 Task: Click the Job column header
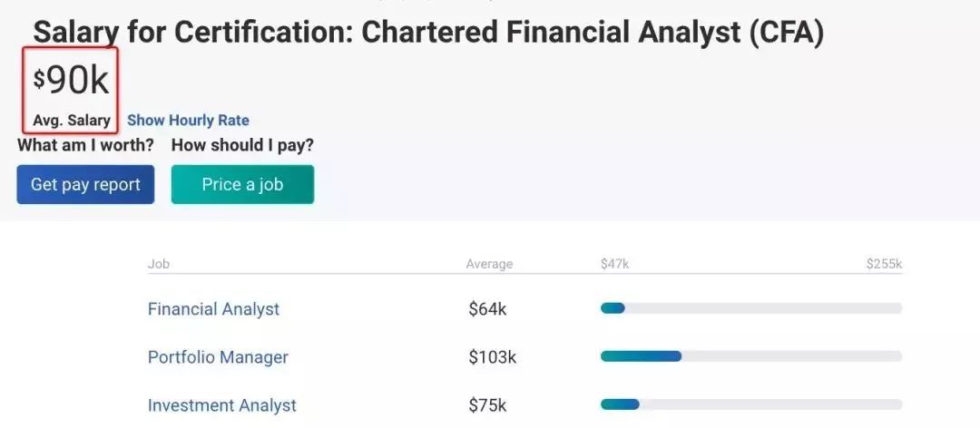(159, 265)
